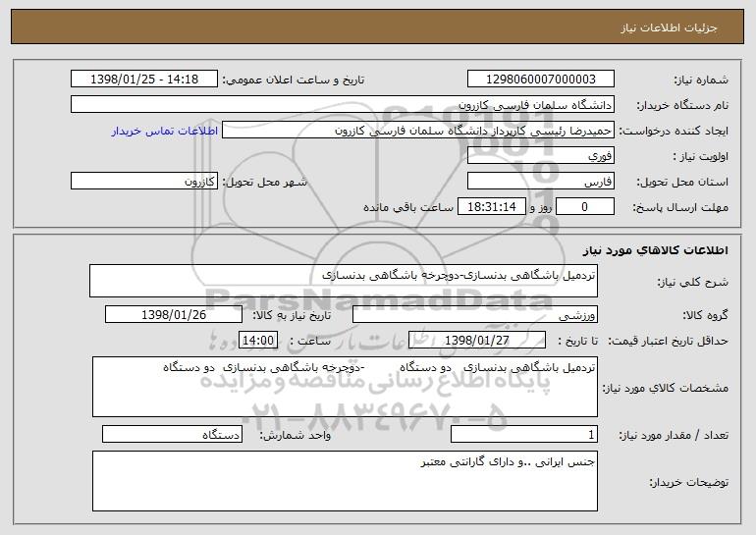Screen dimensions: 756x535
Task: Click the label تاریخ و ساعت اعلان عمومی
Action: (294, 80)
